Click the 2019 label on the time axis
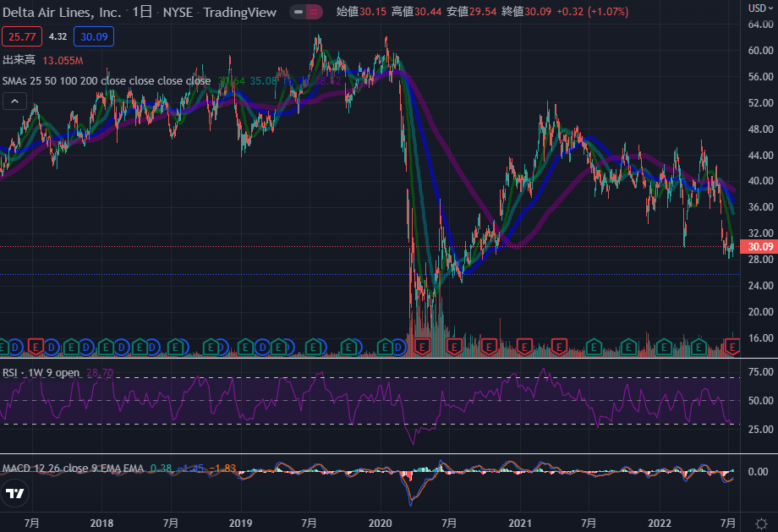The width and height of the screenshot is (778, 532). pos(241,523)
